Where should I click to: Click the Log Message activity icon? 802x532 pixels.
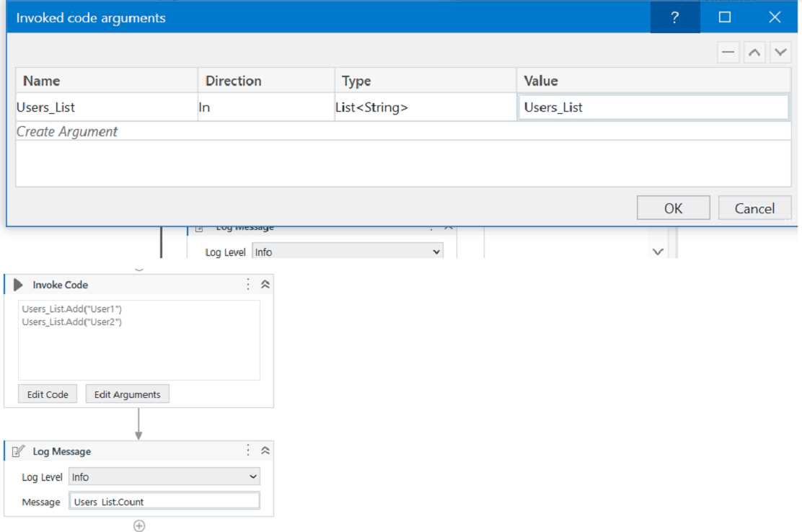[19, 451]
